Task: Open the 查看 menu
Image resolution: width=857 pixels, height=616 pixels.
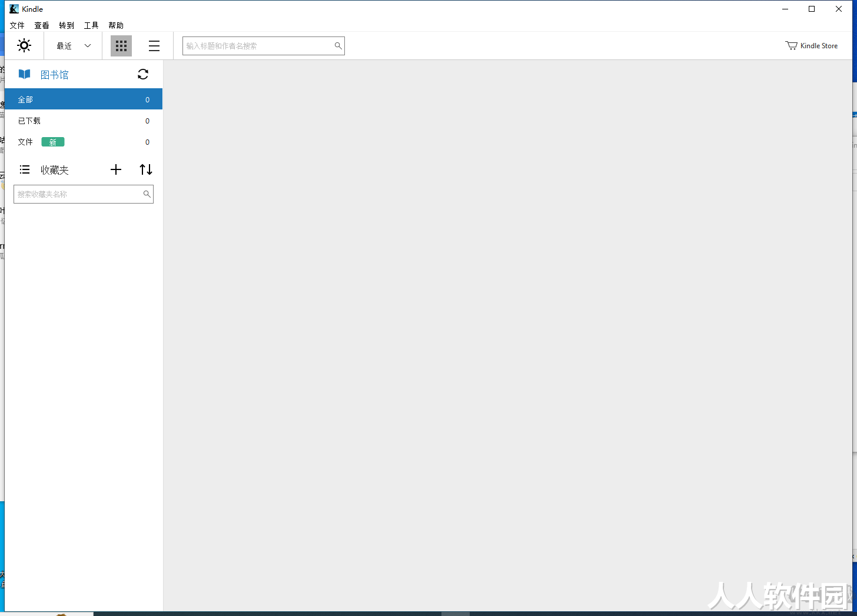Action: coord(42,25)
